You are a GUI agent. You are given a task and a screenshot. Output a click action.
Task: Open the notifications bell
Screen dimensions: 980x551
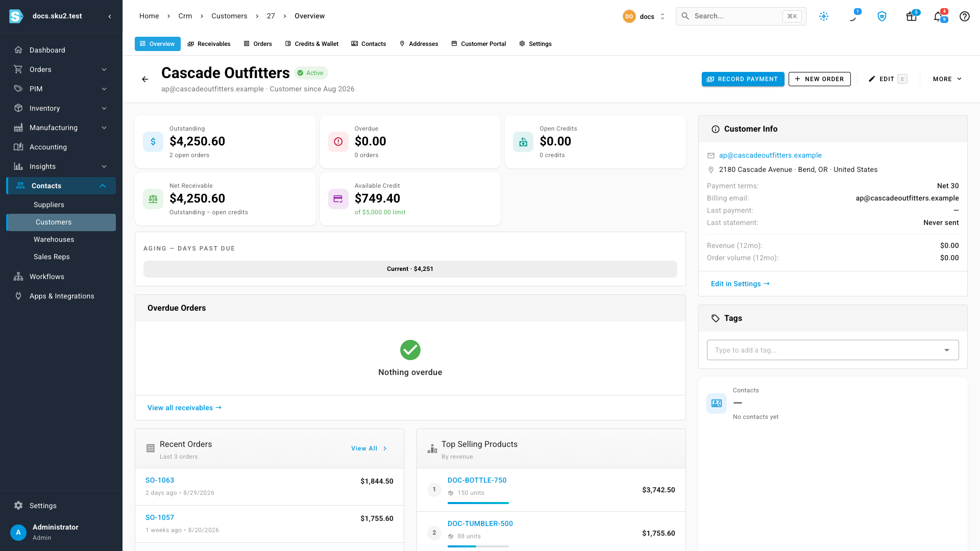point(938,16)
